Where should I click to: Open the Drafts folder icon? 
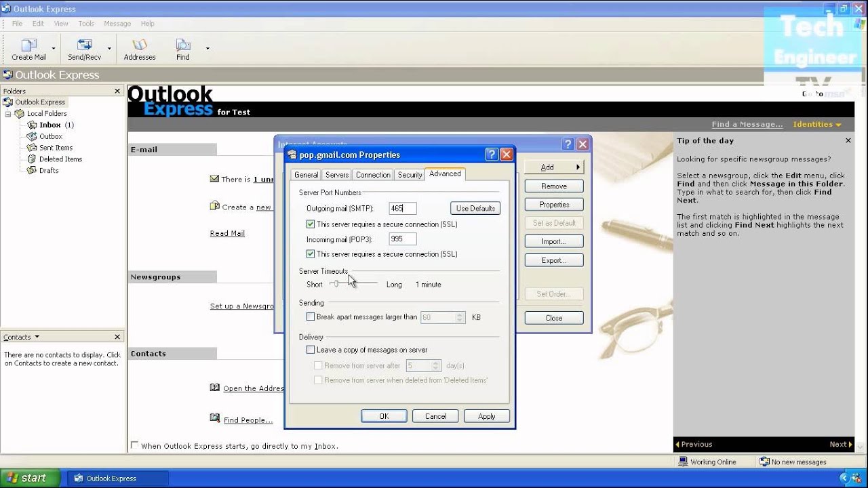[31, 171]
